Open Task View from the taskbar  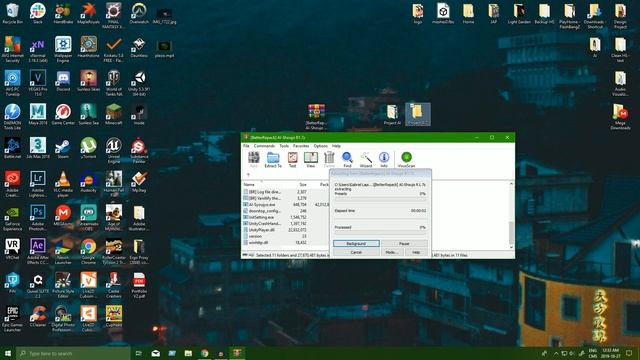[x=138, y=353]
